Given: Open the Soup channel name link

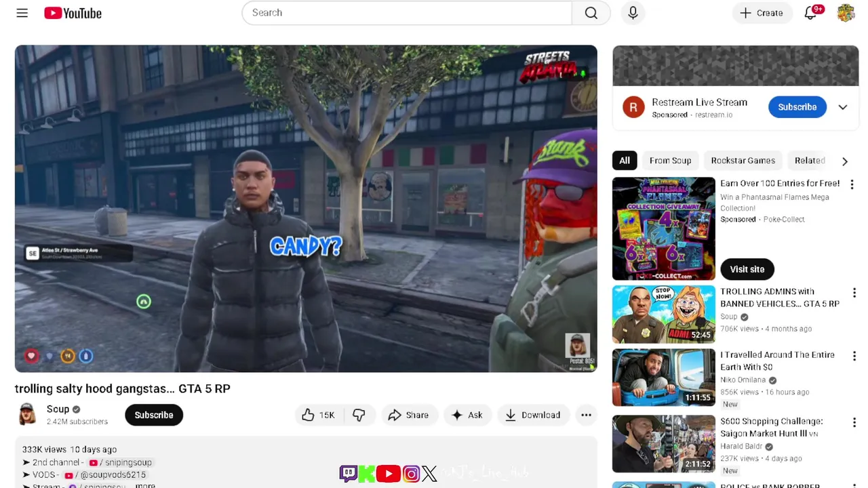Looking at the screenshot, I should 58,409.
